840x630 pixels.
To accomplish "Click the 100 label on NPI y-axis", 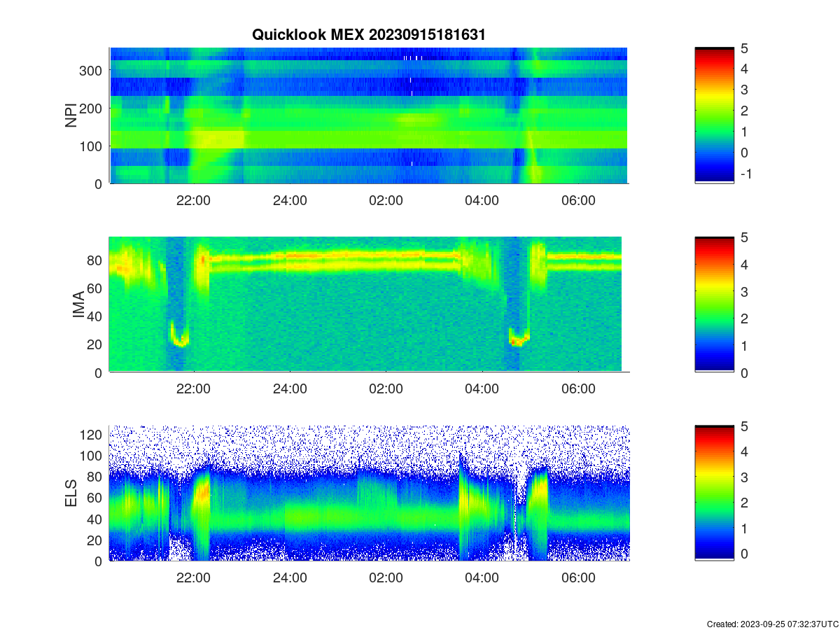I will (91, 146).
